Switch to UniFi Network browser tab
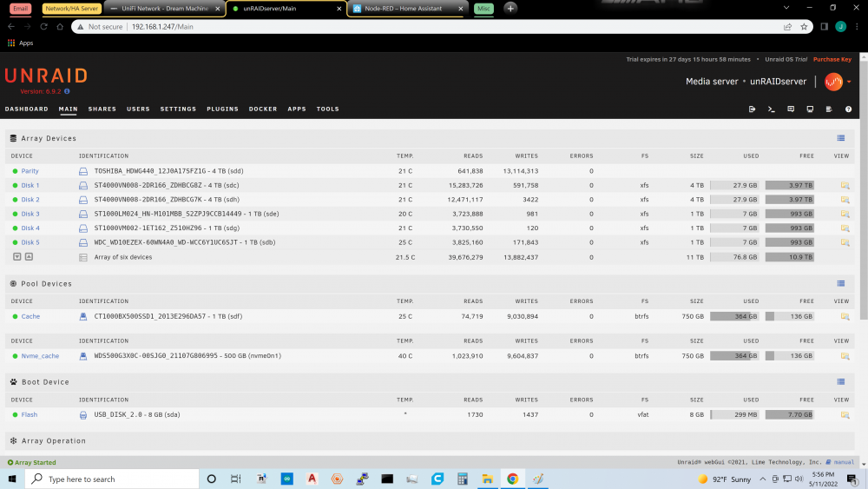Screen dimensions: 868x489 (x=165, y=9)
